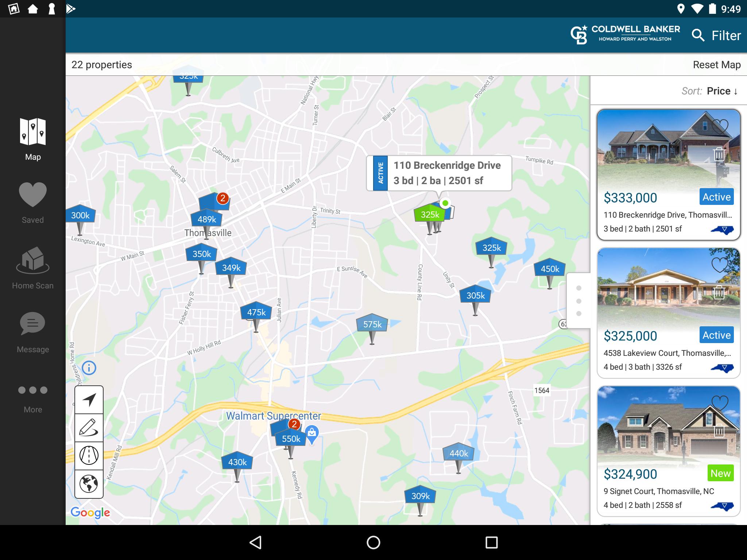Click Reset Map
This screenshot has width=747, height=560.
click(x=717, y=65)
